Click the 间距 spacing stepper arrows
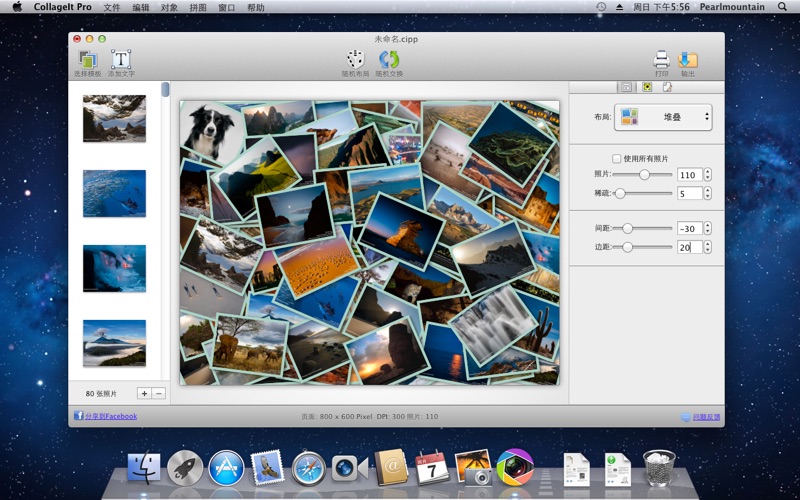The image size is (800, 500). tap(708, 228)
